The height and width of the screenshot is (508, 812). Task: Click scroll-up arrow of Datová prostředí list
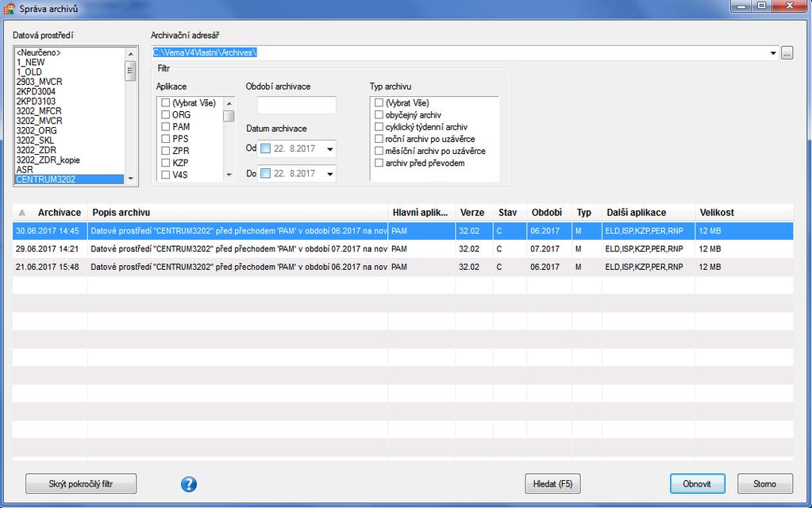(130, 53)
